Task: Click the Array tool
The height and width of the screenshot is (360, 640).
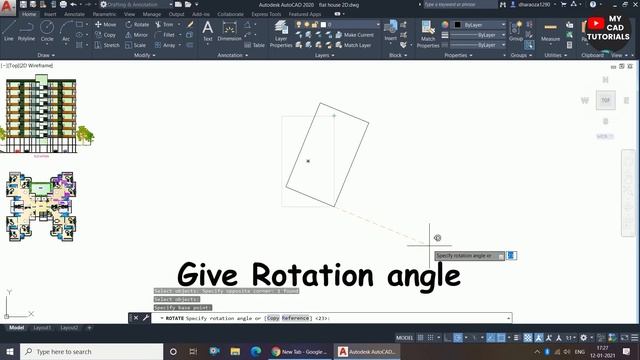Action: [165, 45]
